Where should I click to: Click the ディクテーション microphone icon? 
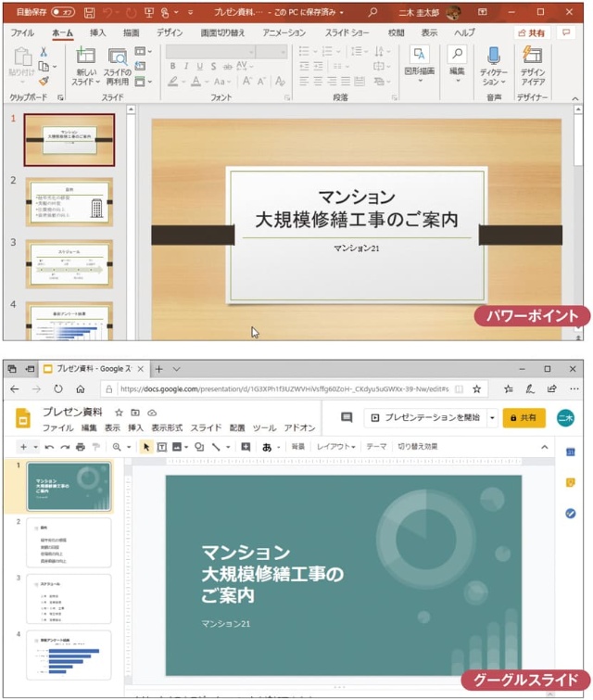click(494, 57)
